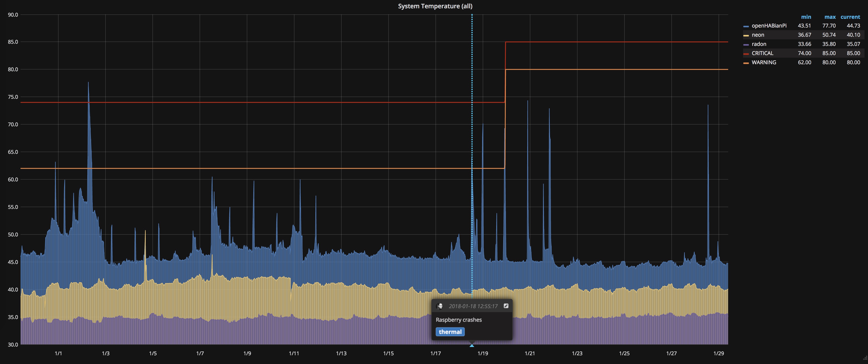The width and height of the screenshot is (868, 364).
Task: Click the annotation edit pencil icon
Action: click(506, 306)
